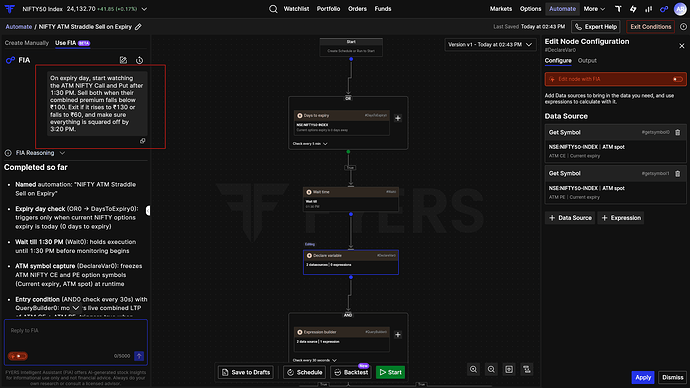Screen dimensions: 690x388
Task: Open the search magnifier icon
Action: click(x=273, y=9)
